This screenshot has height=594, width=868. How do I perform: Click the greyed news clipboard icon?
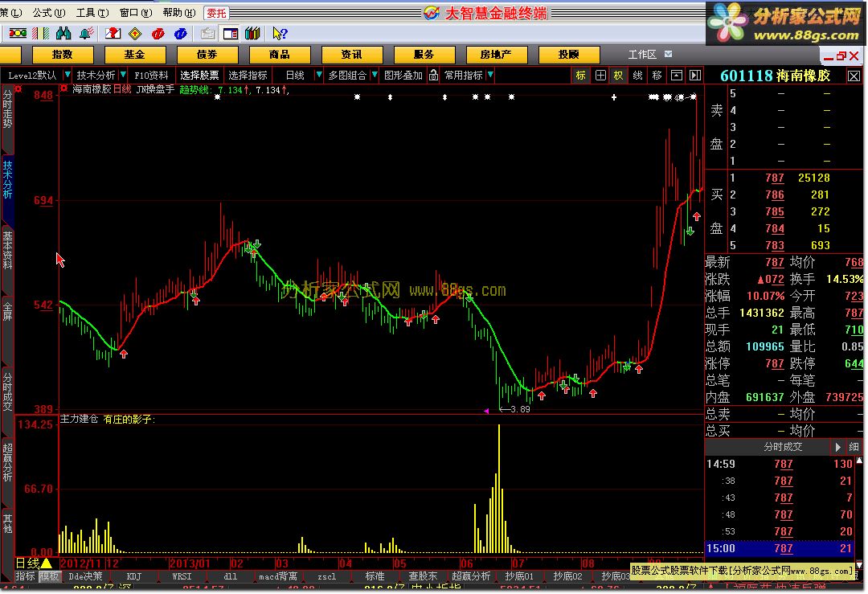click(x=207, y=34)
